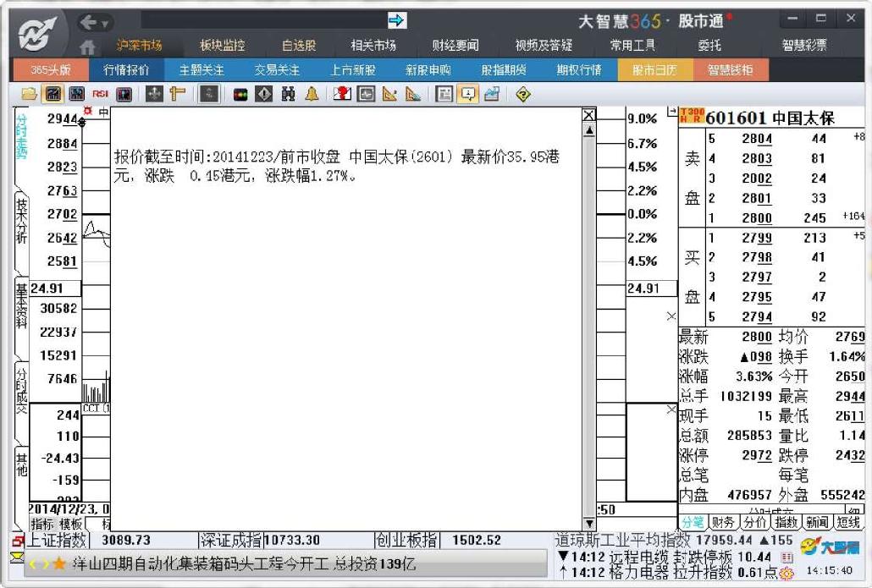Viewport: 872px width, 588px height.
Task: Open the 财经要闻 menu
Action: 455,45
